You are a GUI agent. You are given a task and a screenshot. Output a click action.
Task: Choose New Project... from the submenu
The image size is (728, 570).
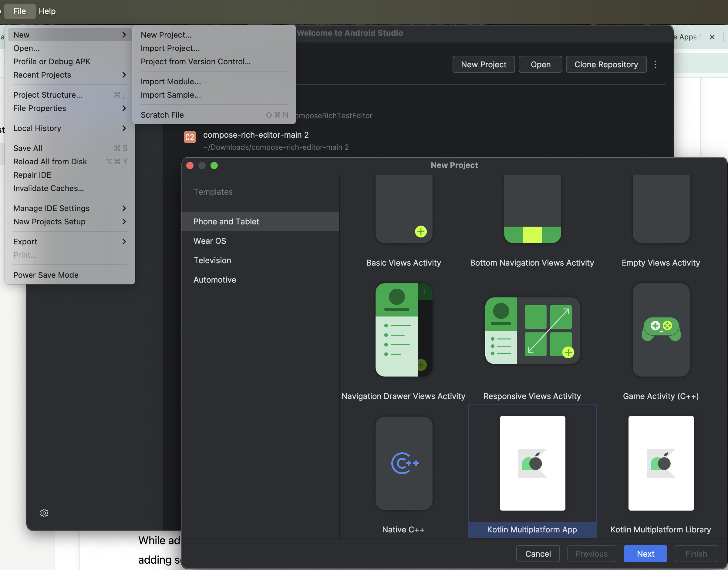click(x=214, y=35)
